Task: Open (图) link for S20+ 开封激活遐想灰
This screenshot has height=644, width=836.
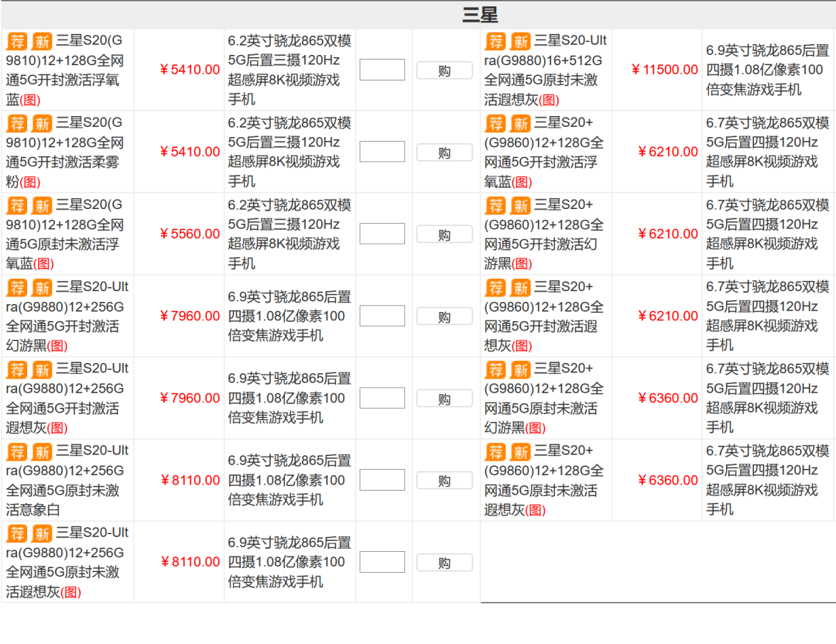Action: point(522,346)
